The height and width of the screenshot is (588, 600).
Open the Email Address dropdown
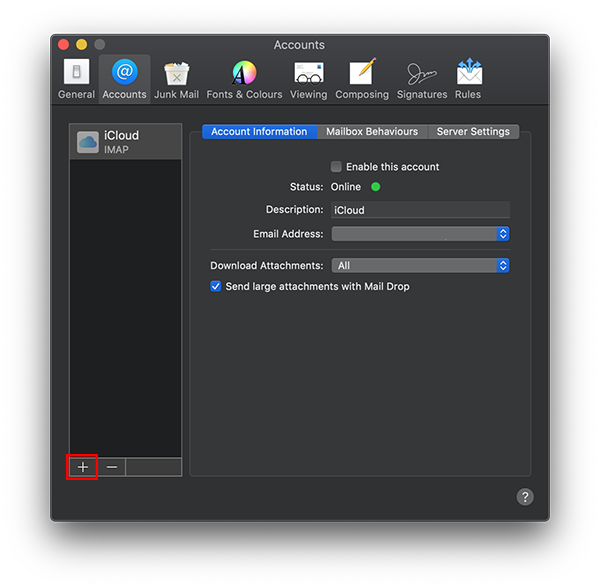point(420,234)
